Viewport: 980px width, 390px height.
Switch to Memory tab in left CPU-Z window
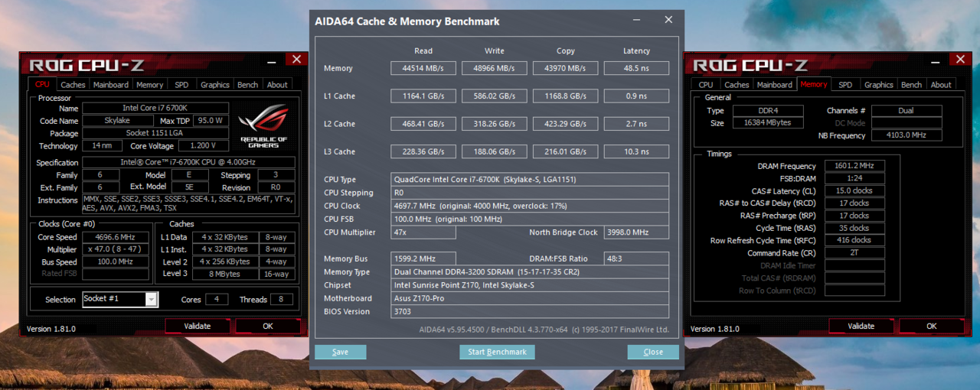[150, 85]
